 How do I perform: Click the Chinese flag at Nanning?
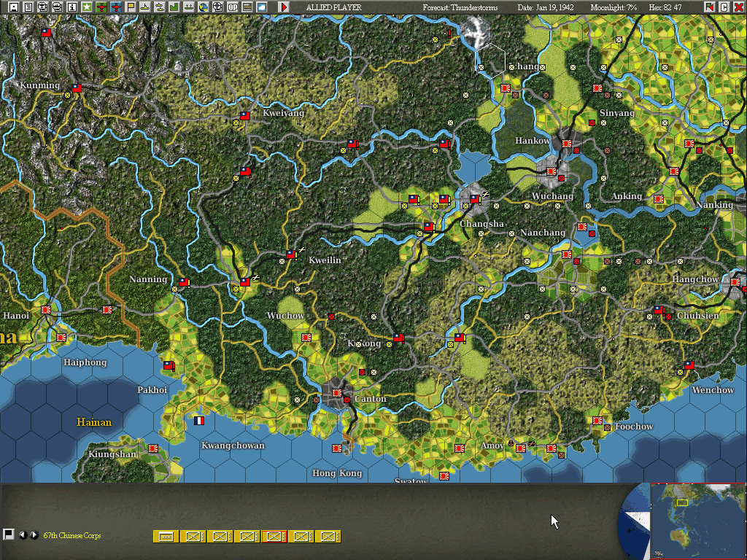[184, 282]
